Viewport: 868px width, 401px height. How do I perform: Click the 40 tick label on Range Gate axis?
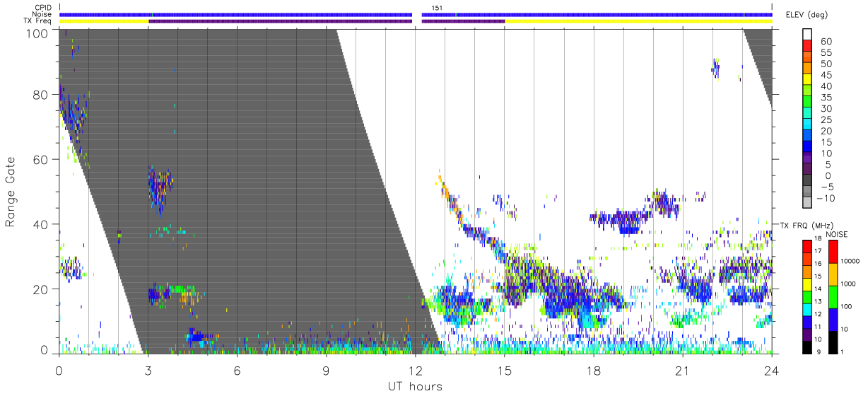click(41, 224)
